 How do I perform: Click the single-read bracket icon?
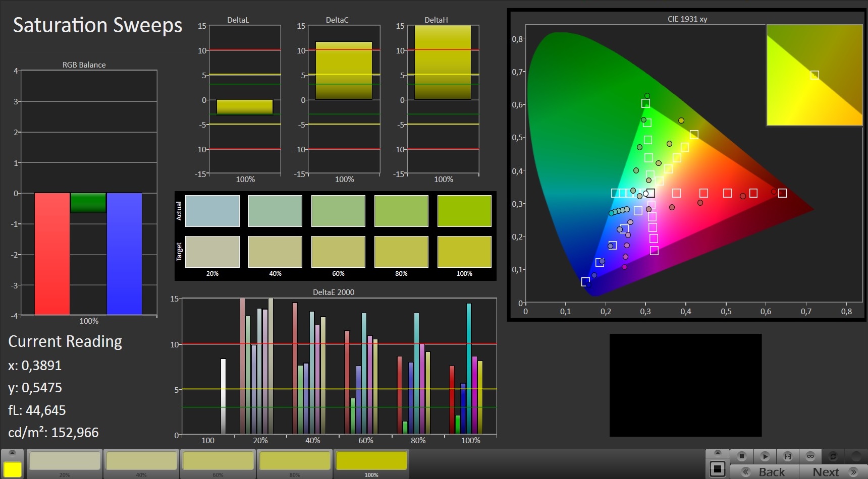click(x=787, y=456)
